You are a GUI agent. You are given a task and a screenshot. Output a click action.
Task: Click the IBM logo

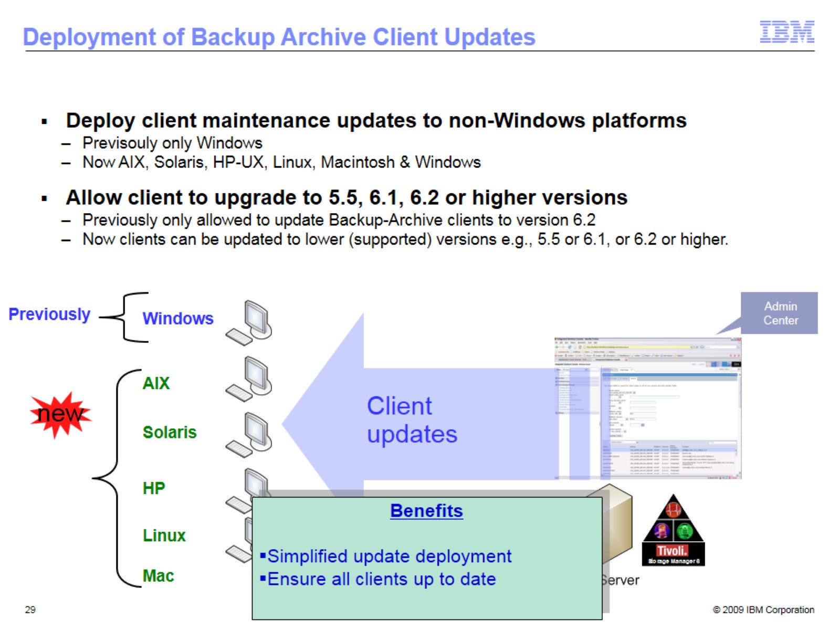click(787, 31)
